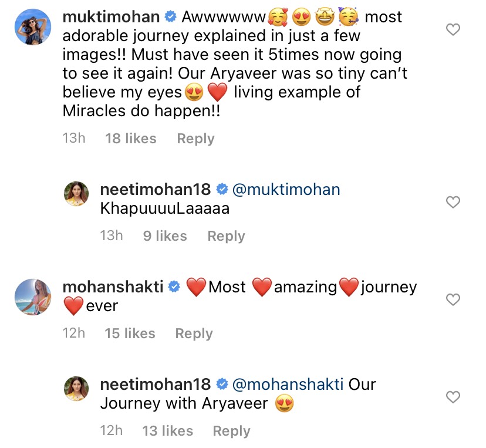Reply to the KhapuuuuLaaaaa comment
486x448 pixels.
tap(226, 236)
